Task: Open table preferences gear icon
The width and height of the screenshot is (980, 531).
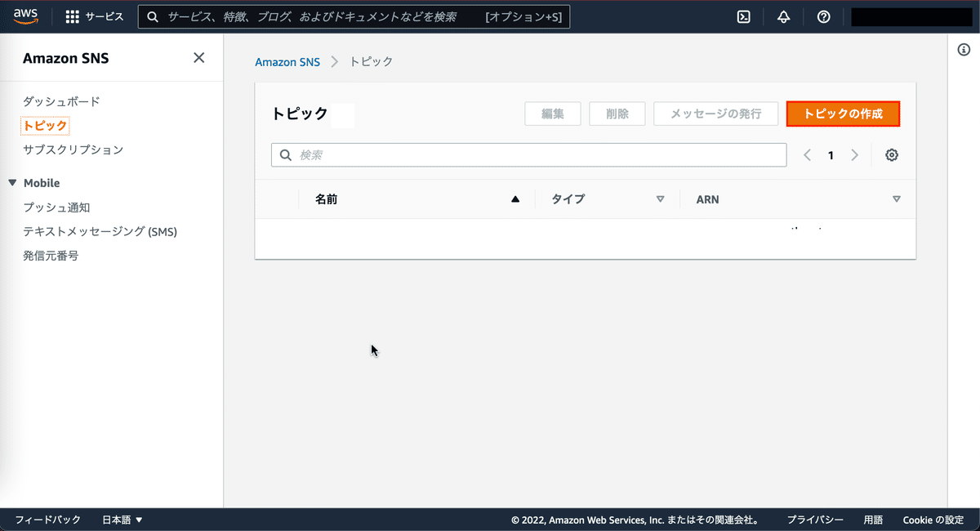Action: coord(892,155)
